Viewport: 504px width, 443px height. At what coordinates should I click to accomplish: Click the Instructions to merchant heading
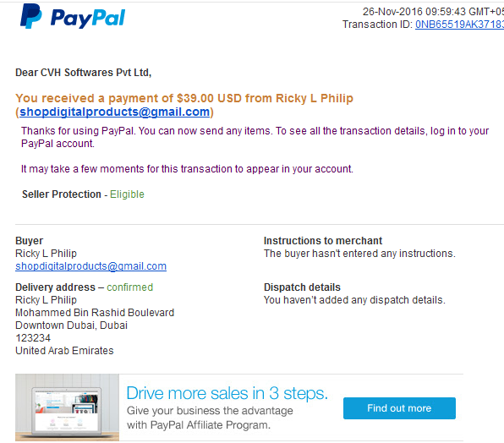pos(323,241)
